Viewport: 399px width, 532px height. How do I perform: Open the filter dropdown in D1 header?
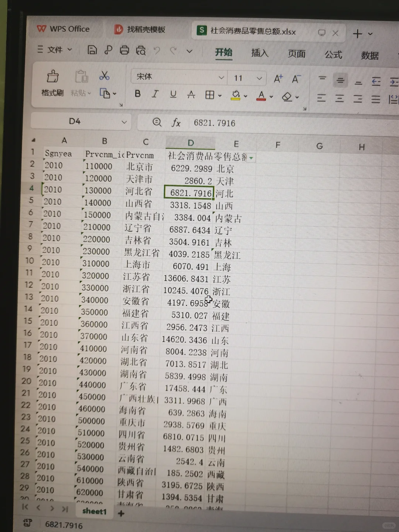[x=251, y=158]
